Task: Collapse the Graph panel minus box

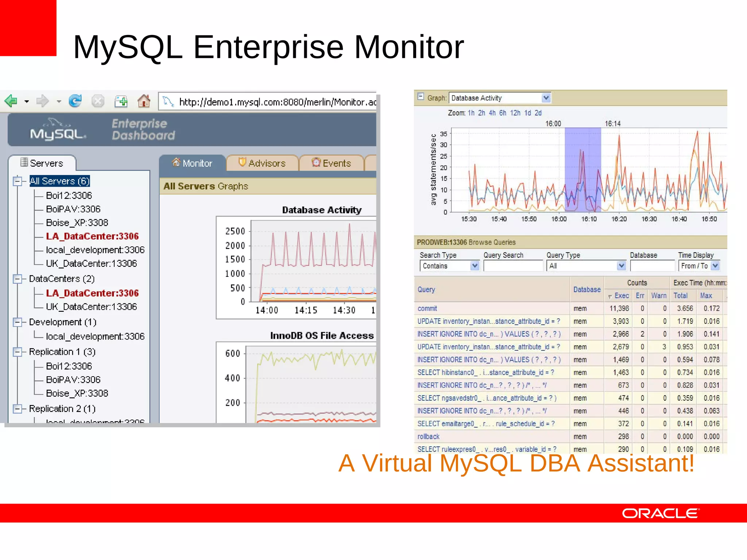Action: pyautogui.click(x=421, y=97)
